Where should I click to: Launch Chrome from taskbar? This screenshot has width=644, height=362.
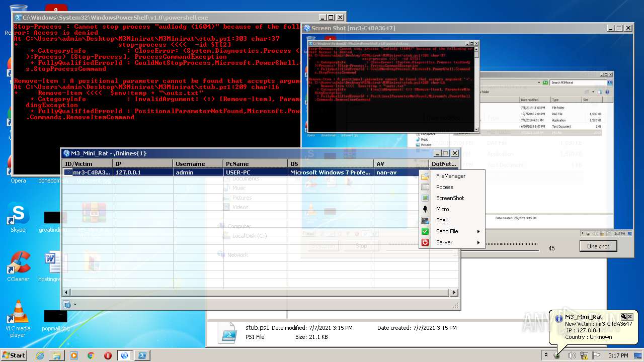coord(91,355)
